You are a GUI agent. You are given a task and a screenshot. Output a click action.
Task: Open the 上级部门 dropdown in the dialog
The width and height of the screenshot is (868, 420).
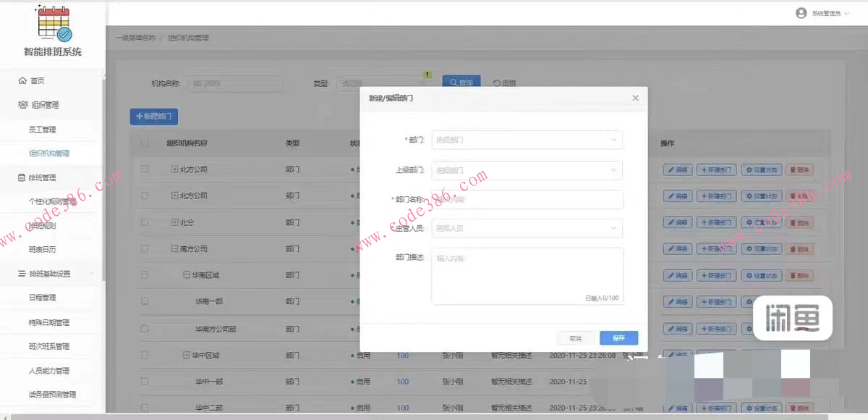[x=528, y=170]
